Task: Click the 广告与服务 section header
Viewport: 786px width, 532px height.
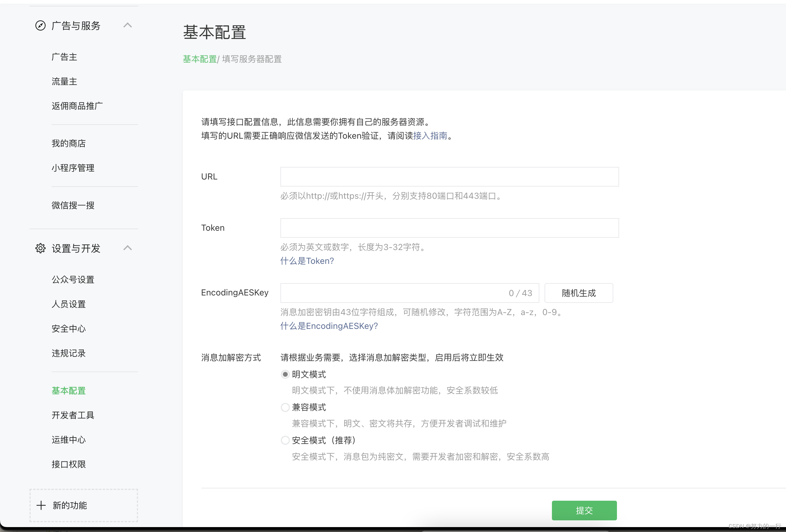Action: point(83,26)
